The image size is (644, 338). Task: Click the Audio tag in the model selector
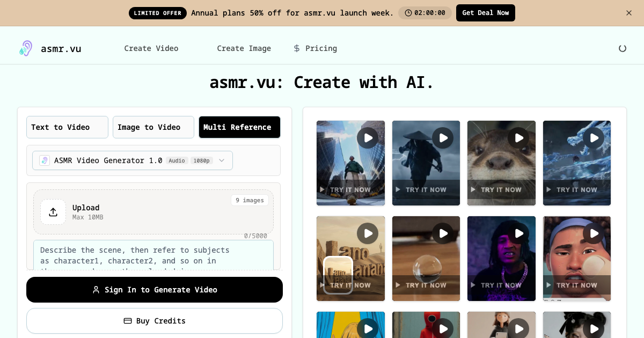pos(177,160)
